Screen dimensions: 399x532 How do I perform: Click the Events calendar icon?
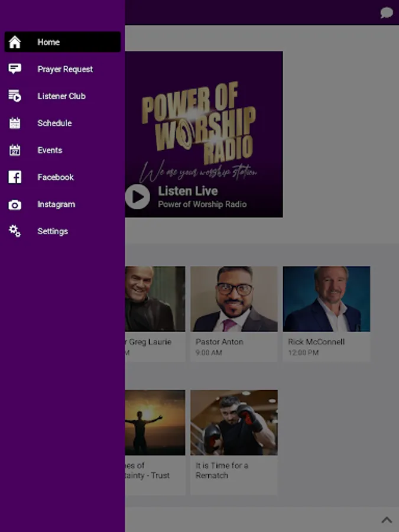click(x=15, y=150)
